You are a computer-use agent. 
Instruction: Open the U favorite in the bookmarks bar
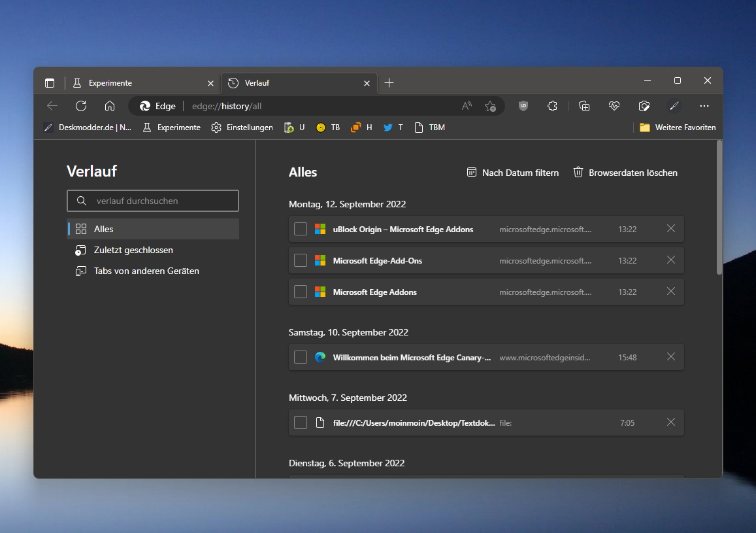coord(294,128)
